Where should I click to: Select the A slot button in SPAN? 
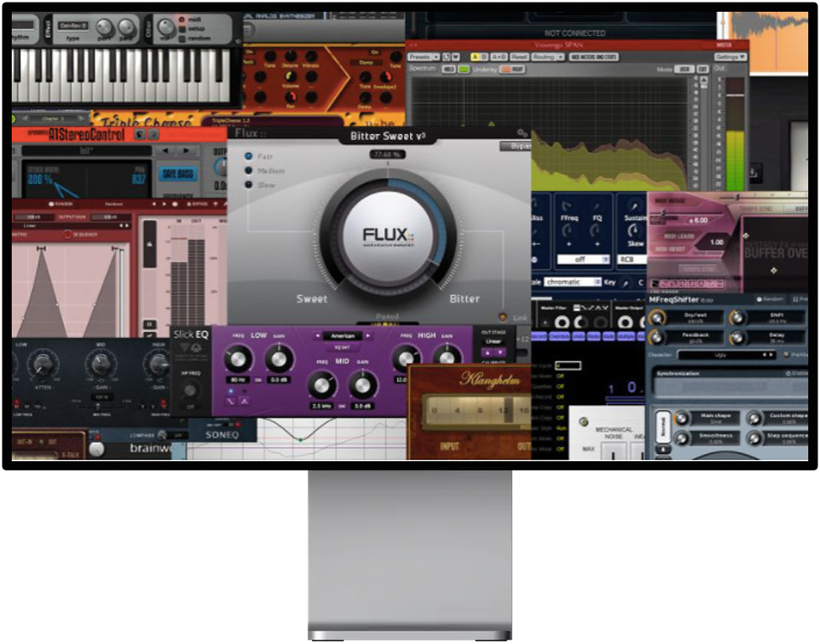point(475,56)
